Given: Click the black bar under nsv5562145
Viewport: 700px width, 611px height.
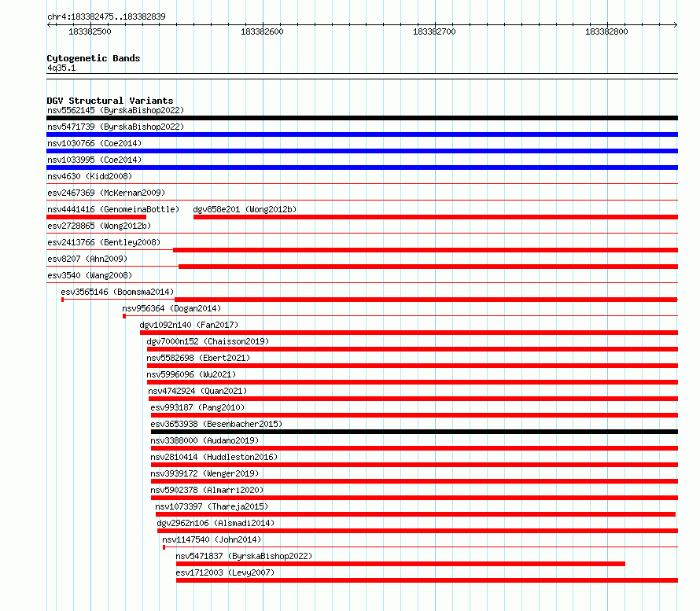Looking at the screenshot, I should 362,118.
